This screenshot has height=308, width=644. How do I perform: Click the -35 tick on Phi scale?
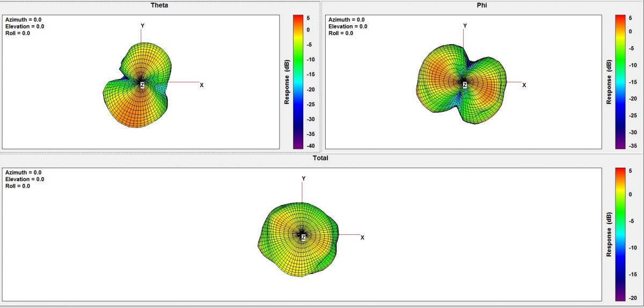(633, 146)
